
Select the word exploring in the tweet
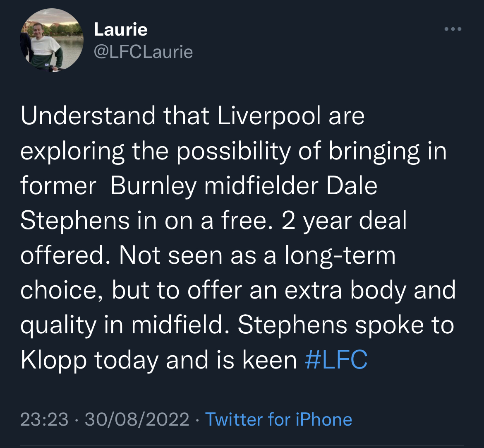coord(72,152)
